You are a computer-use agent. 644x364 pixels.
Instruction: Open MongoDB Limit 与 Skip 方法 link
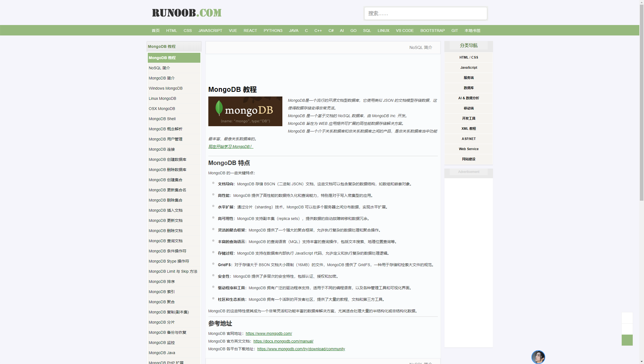(x=174, y=271)
